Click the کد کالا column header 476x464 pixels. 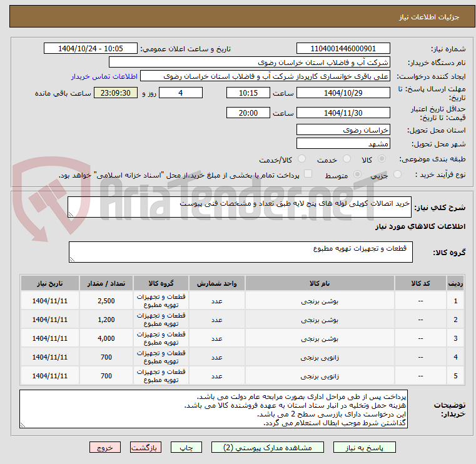click(420, 283)
